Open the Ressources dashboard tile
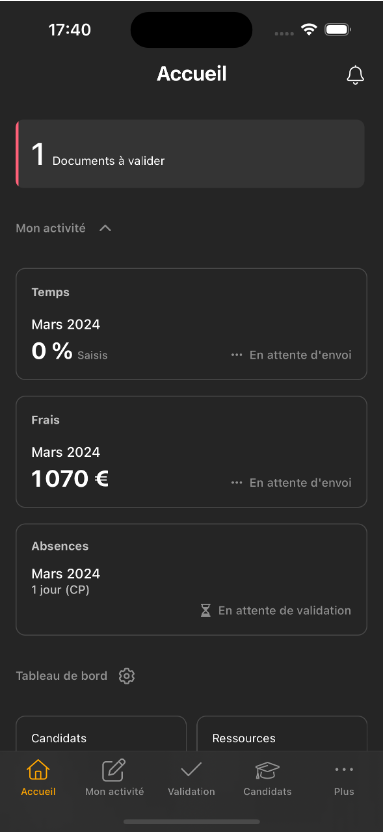This screenshot has height=832, width=384. click(282, 734)
